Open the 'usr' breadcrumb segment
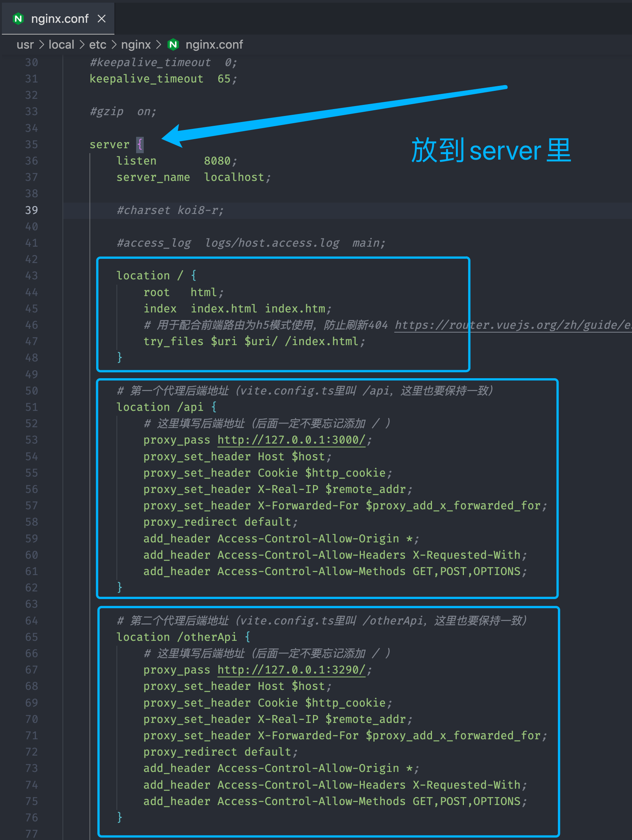Screen dimensions: 632x840 point(25,45)
